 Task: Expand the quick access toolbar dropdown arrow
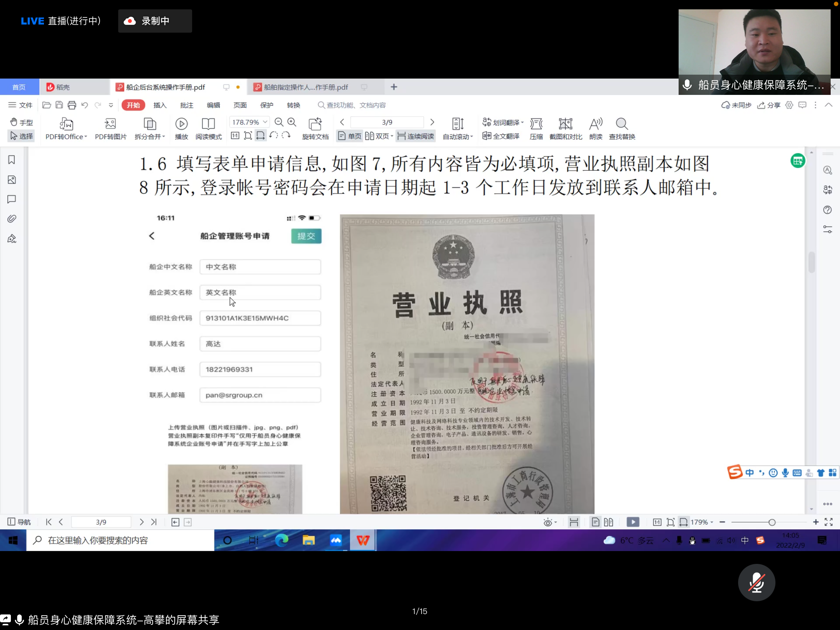pos(111,105)
